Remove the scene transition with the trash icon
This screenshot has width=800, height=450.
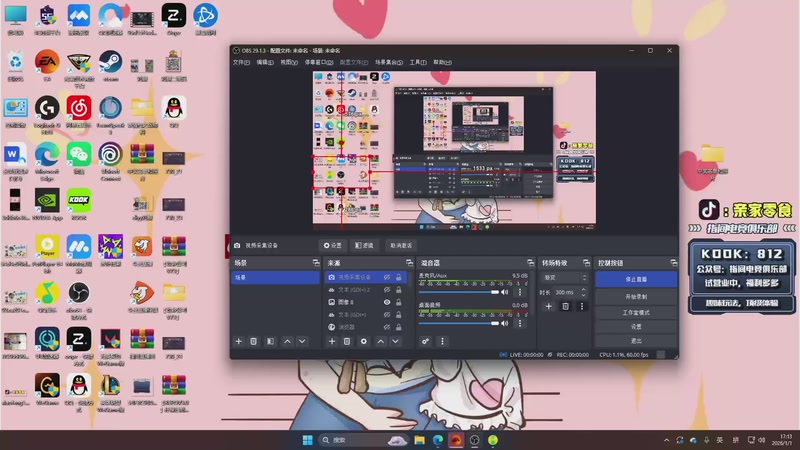click(565, 306)
